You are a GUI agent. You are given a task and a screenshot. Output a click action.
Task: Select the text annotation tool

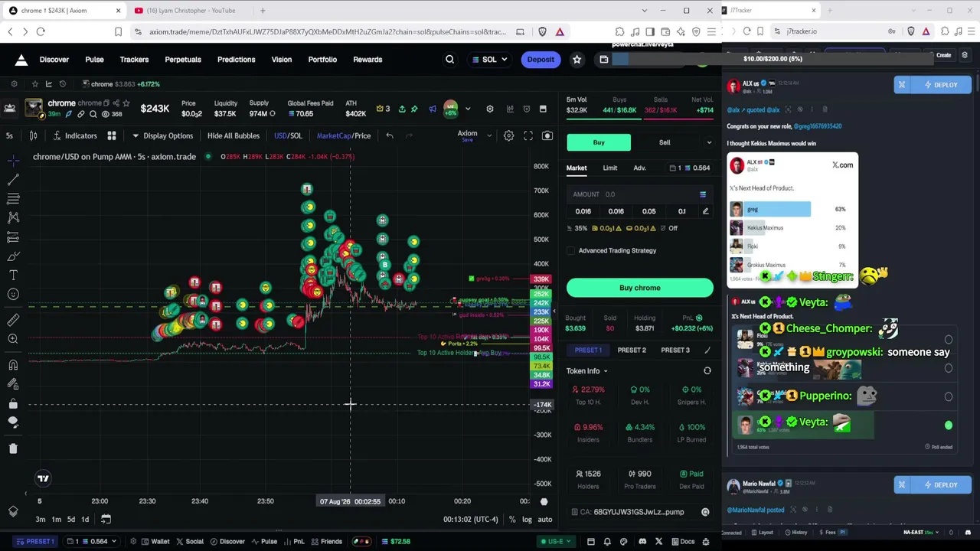pyautogui.click(x=13, y=275)
